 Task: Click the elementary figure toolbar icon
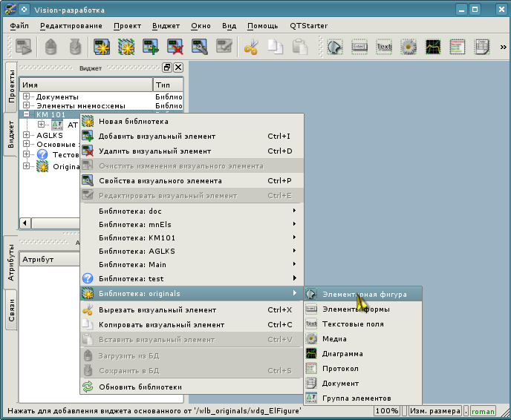click(x=336, y=47)
